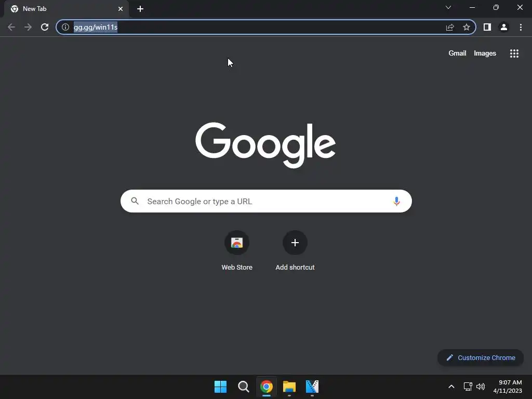Click the magnifier icon in search box
The width and height of the screenshot is (532, 399).
coord(135,201)
